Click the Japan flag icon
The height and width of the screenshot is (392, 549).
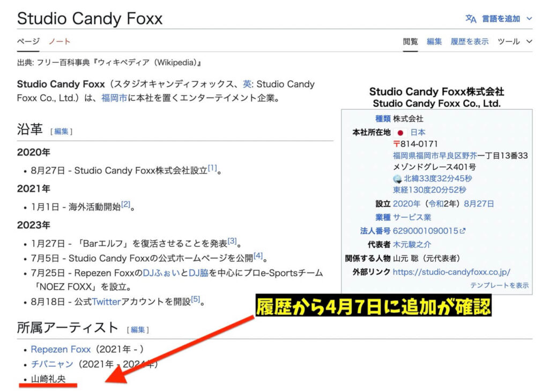click(x=400, y=133)
